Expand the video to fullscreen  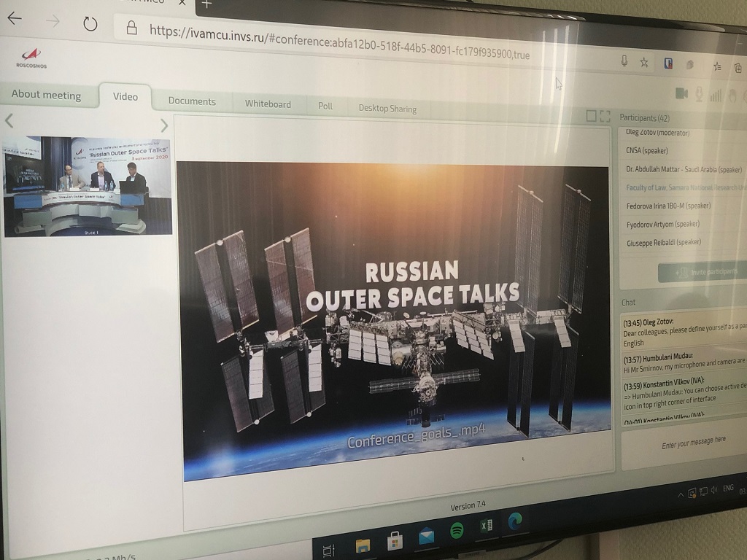pos(605,116)
